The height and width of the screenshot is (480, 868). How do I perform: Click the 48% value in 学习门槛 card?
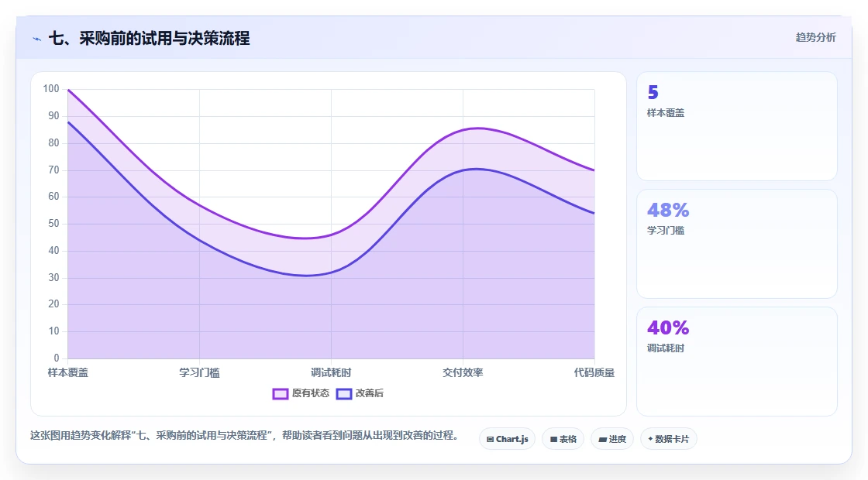[x=668, y=210]
